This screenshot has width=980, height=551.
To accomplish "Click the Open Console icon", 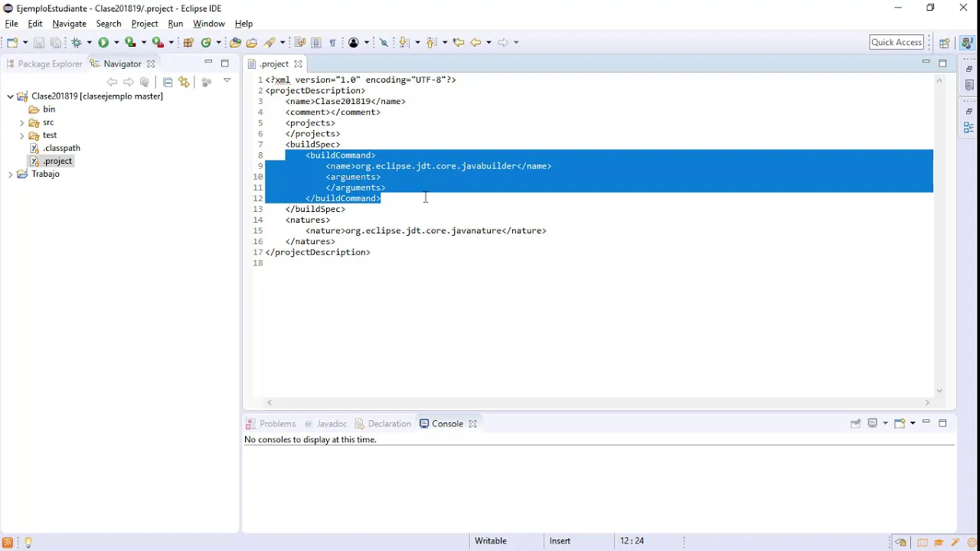I will [x=900, y=423].
